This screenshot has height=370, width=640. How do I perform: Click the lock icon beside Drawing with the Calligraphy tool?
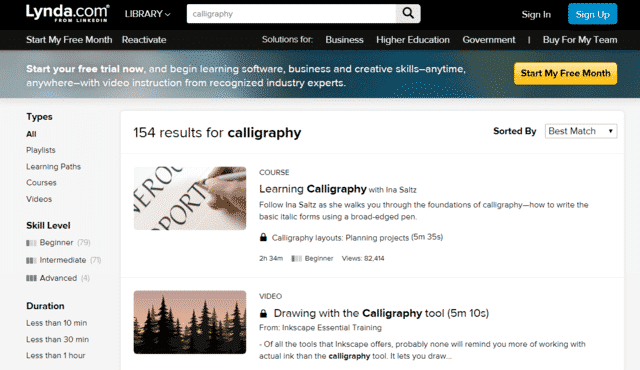click(x=264, y=313)
